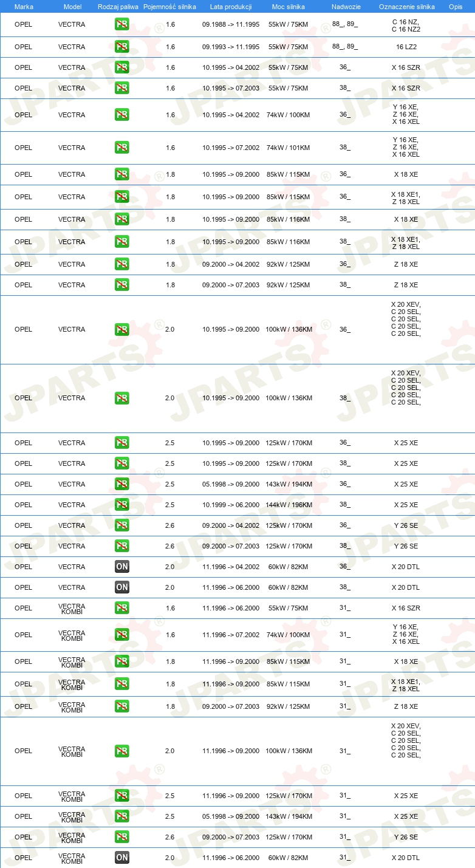The image size is (475, 868).
Task: Click the Rodzaj paliwa column header
Action: click(118, 7)
